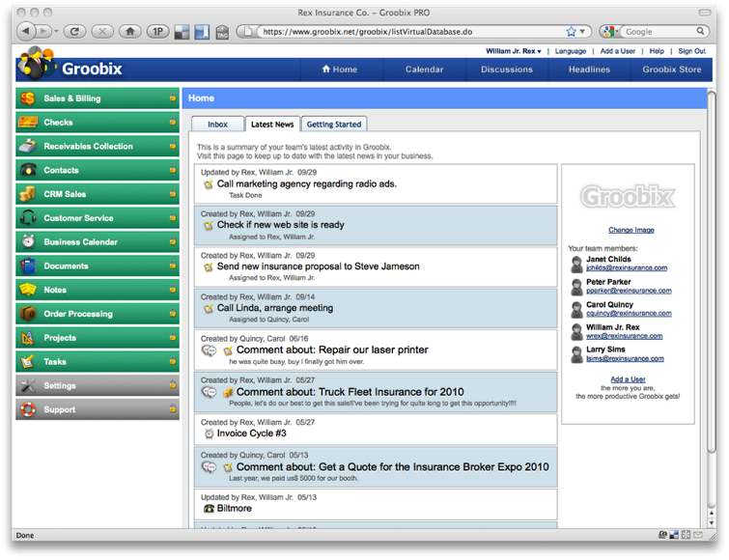Open Settings in the sidebar
The width and height of the screenshot is (729, 560).
(98, 386)
